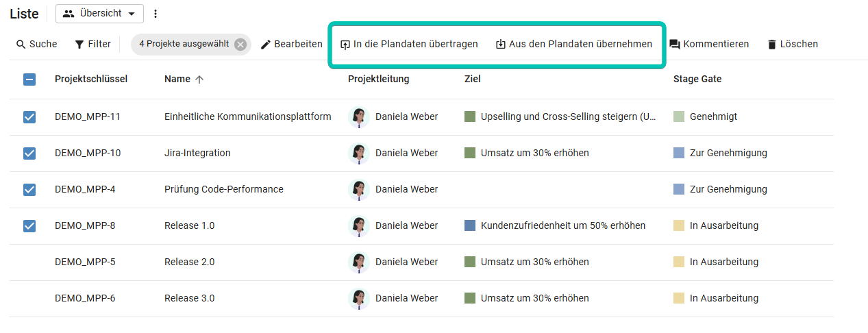Click the Löschen trash icon

tap(772, 44)
